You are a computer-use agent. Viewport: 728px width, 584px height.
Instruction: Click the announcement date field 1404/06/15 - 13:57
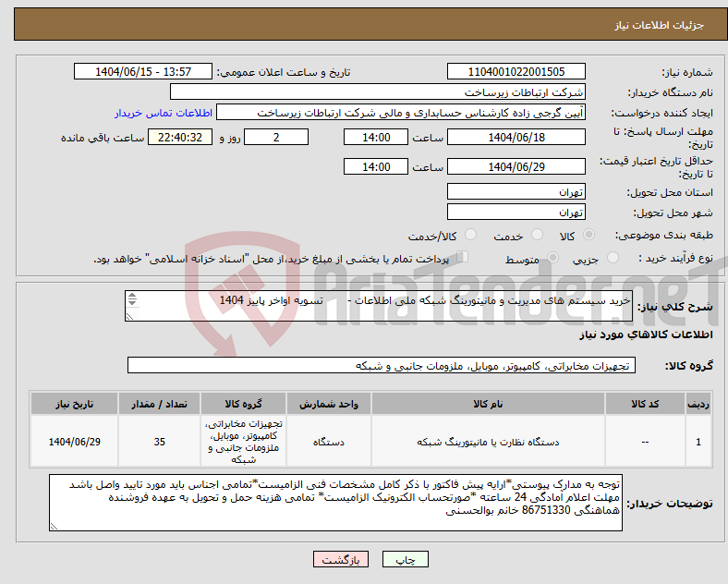(143, 72)
